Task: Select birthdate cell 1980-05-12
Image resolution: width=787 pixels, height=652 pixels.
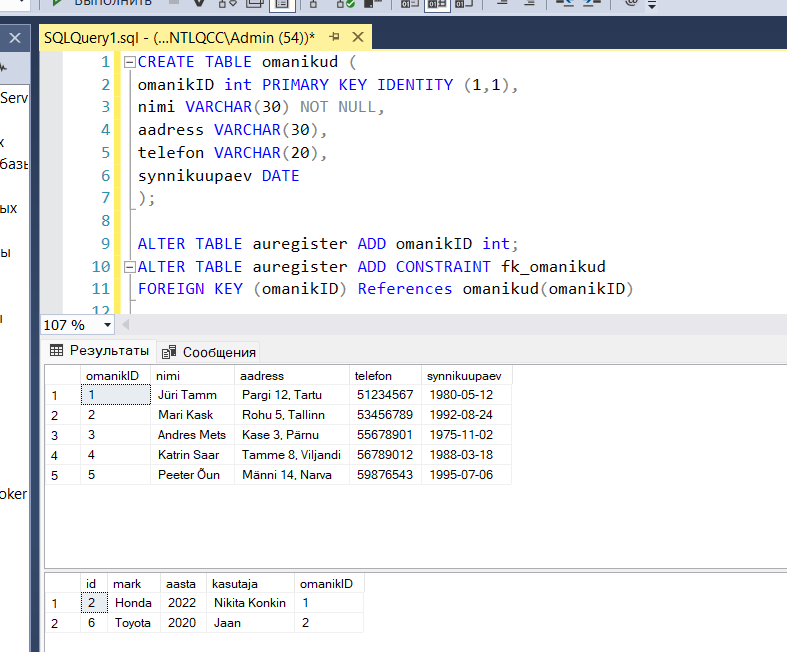Action: (466, 395)
